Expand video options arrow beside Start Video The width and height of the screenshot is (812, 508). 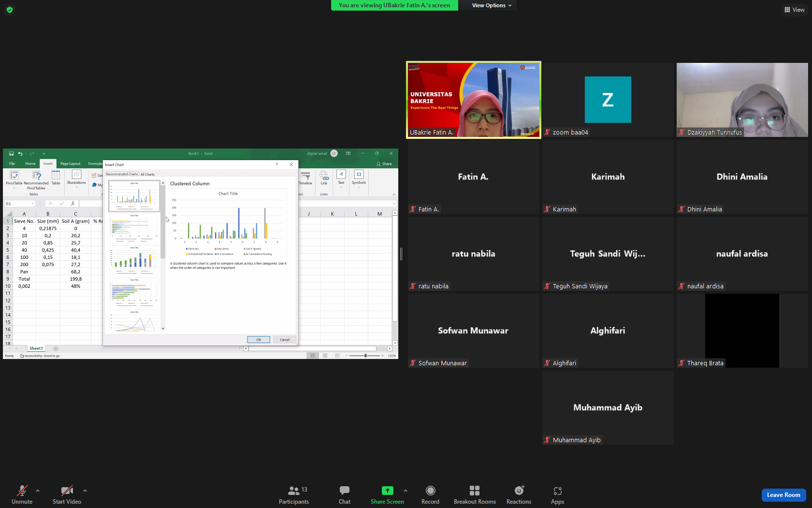(x=85, y=491)
